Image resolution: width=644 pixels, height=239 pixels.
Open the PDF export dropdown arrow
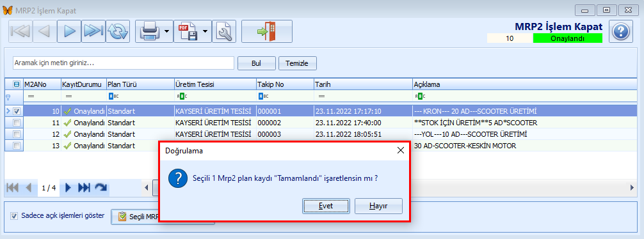click(205, 31)
